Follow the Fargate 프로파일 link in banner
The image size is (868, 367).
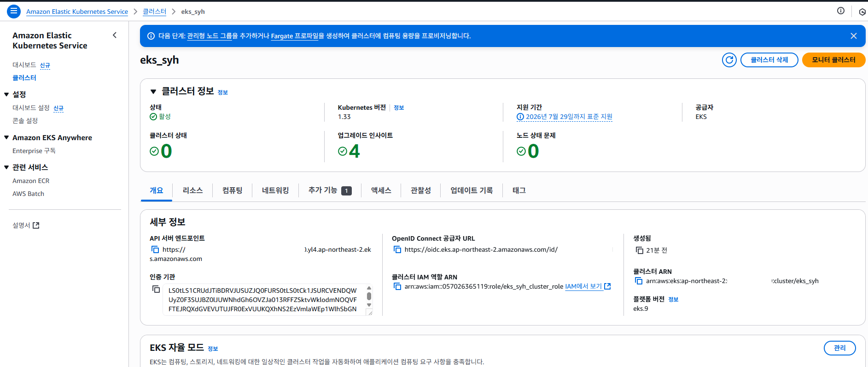click(295, 36)
